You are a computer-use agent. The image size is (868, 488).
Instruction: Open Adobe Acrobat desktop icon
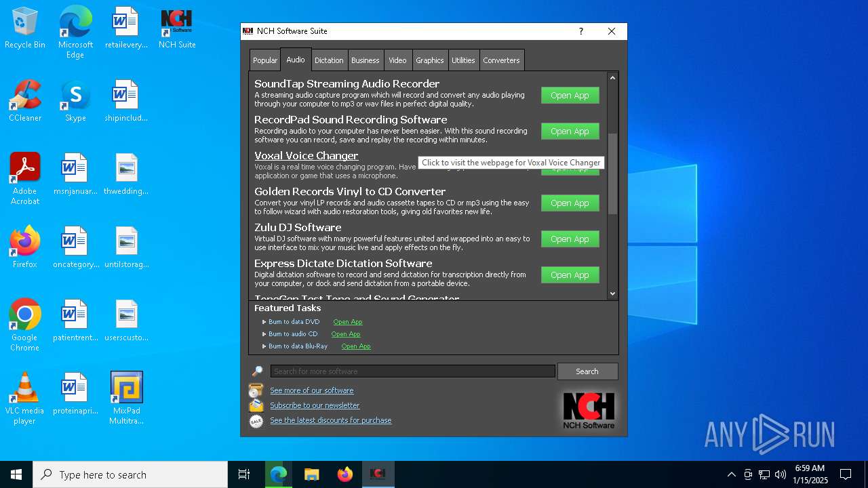24,180
